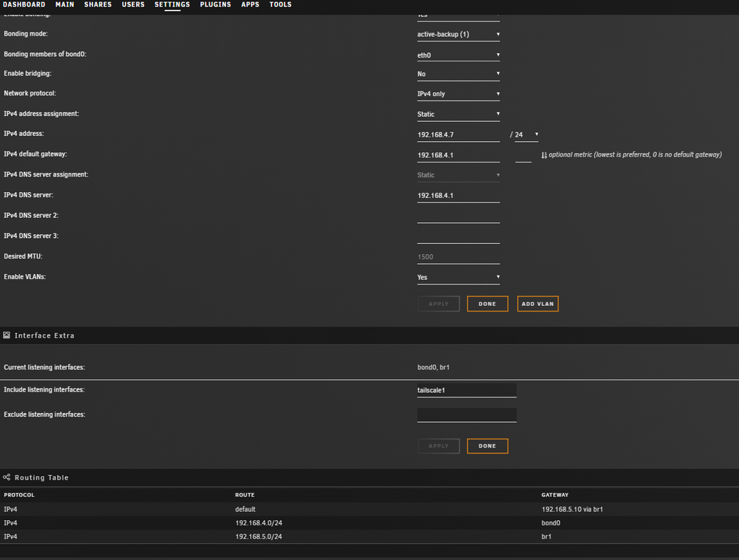
Task: Click Done next to Add VLAN
Action: coord(487,304)
